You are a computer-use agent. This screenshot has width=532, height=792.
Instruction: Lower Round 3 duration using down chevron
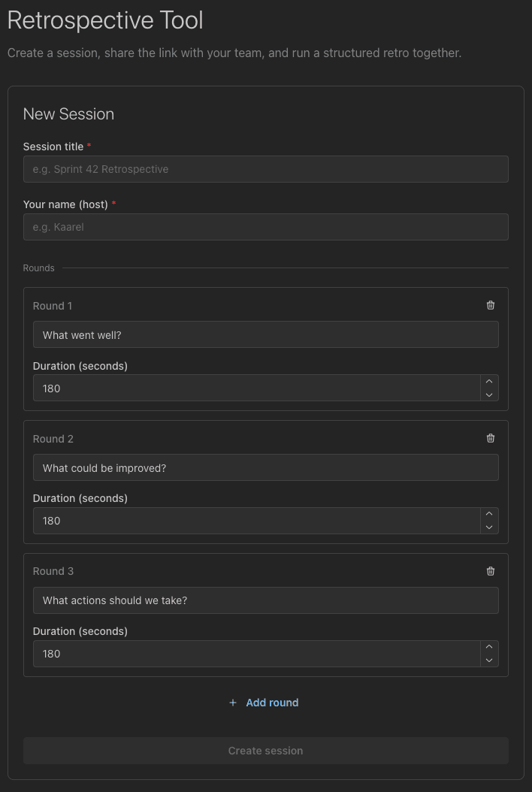(489, 661)
